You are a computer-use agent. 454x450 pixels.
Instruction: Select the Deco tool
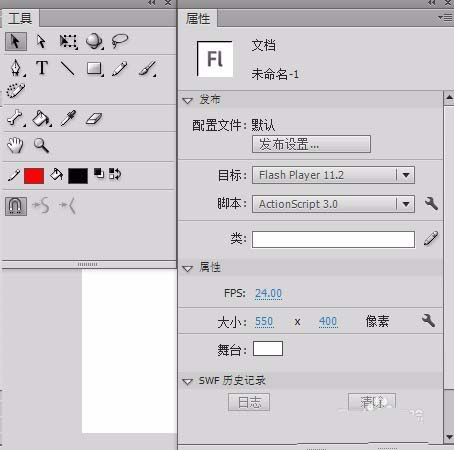coord(16,90)
